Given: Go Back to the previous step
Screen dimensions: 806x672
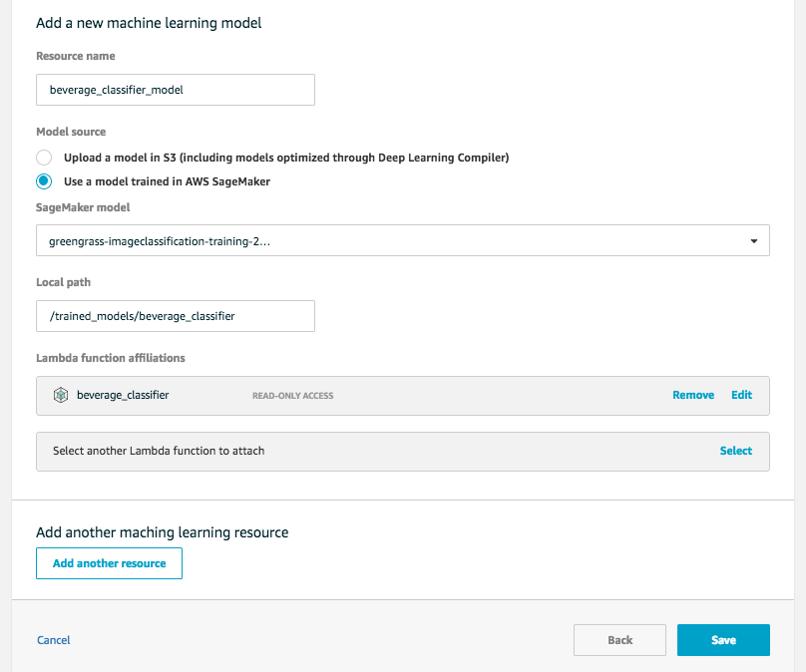Looking at the screenshot, I should [x=619, y=640].
